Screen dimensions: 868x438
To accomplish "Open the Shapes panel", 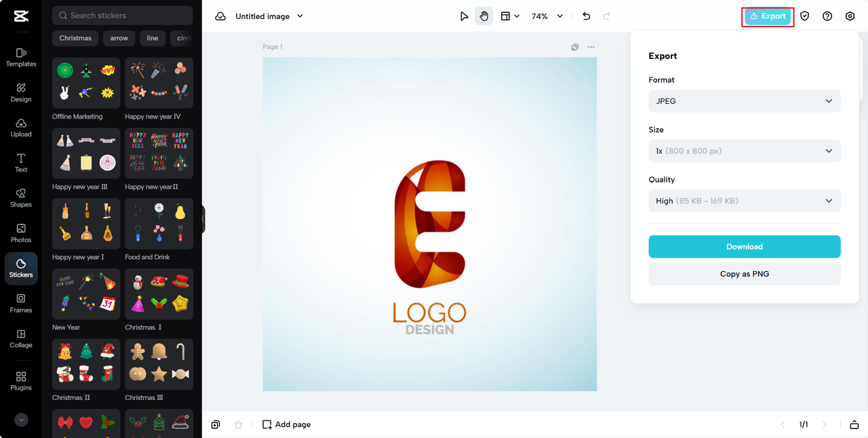I will coord(21,198).
